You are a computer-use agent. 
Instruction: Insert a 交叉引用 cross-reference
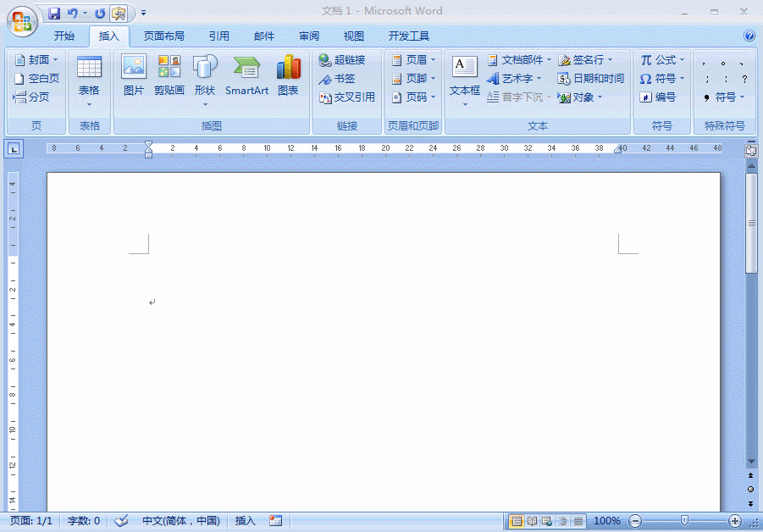(347, 97)
